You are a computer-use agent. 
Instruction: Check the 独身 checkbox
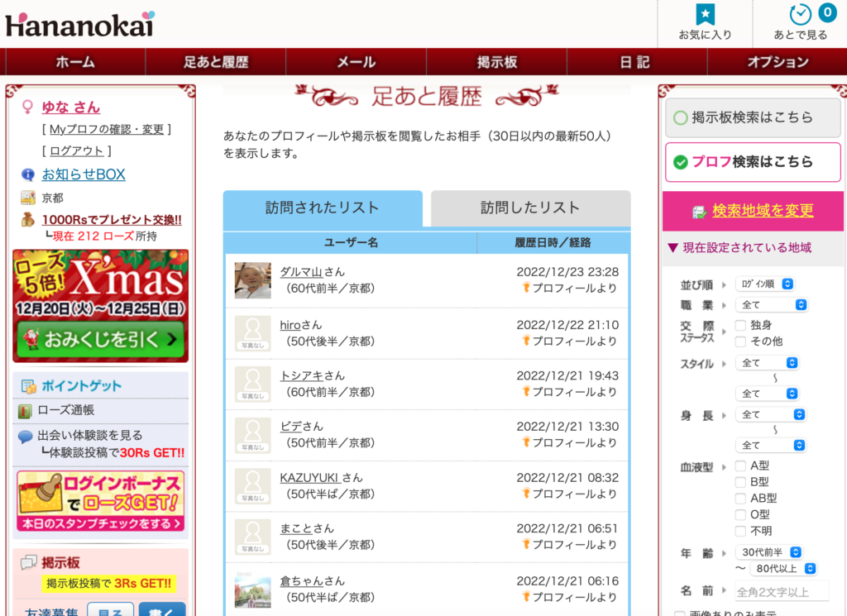click(740, 325)
